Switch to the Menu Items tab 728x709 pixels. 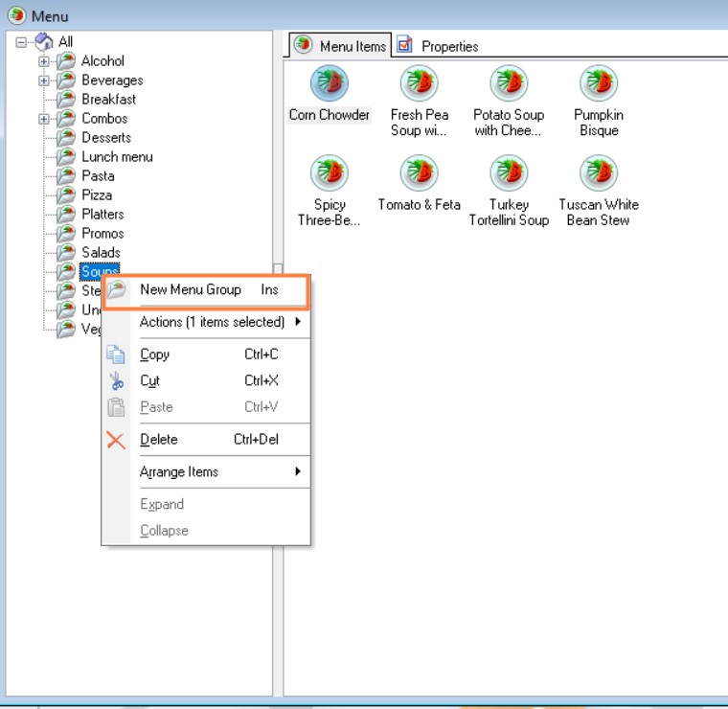341,45
